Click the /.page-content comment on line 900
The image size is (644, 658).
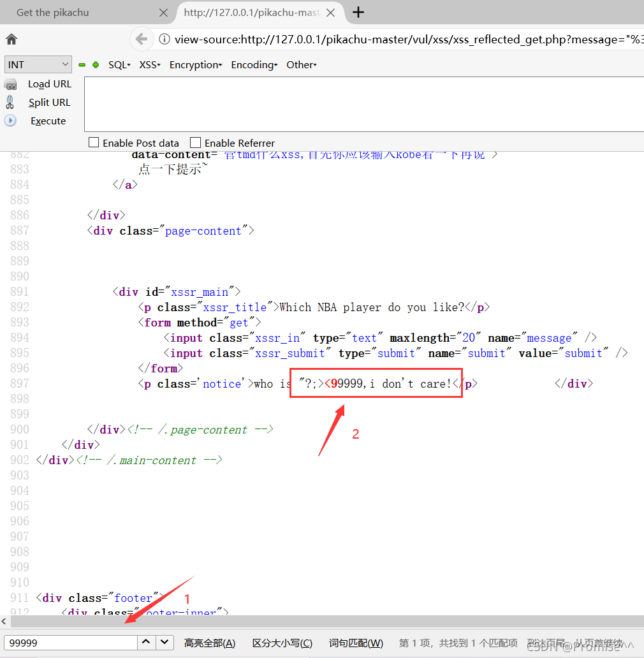[x=200, y=429]
